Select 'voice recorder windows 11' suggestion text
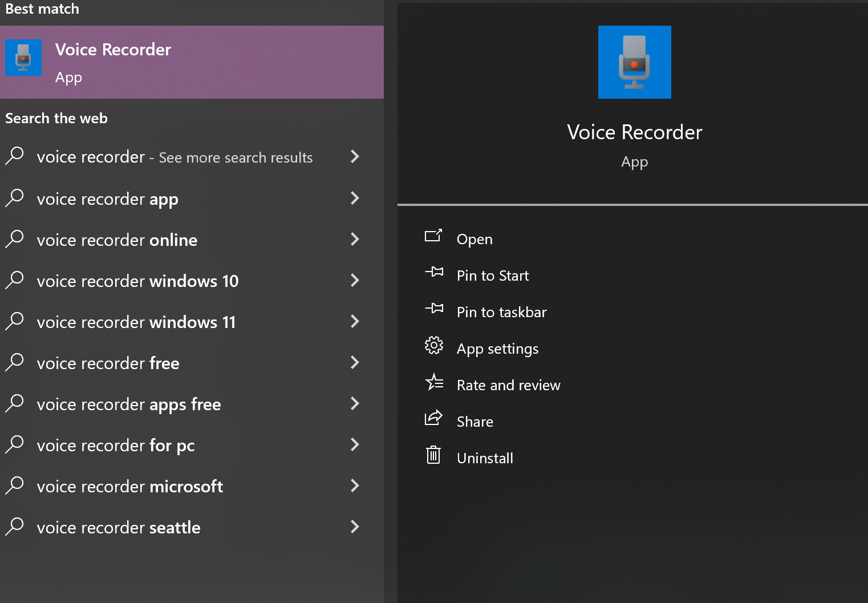The width and height of the screenshot is (868, 603). pyautogui.click(x=136, y=322)
